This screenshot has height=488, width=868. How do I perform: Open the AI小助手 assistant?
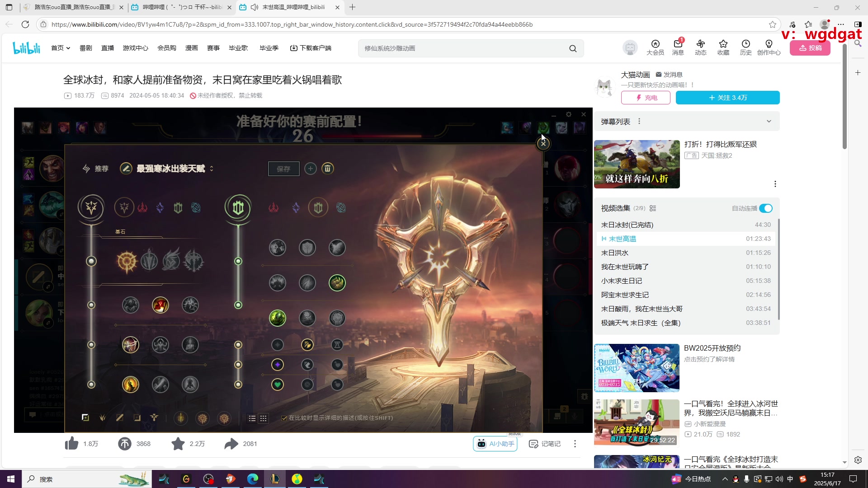coord(495,444)
